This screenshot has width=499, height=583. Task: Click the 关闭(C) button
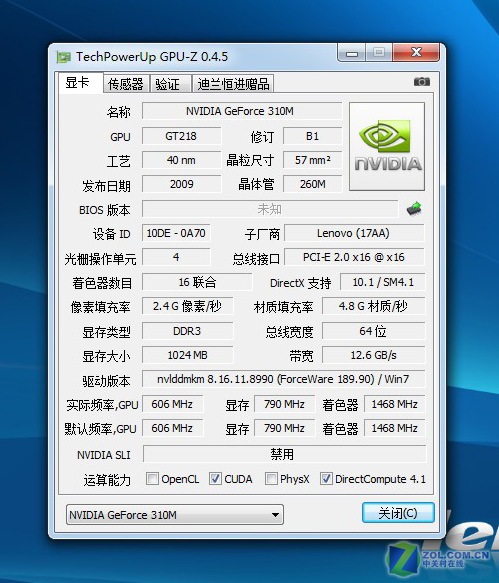(398, 513)
